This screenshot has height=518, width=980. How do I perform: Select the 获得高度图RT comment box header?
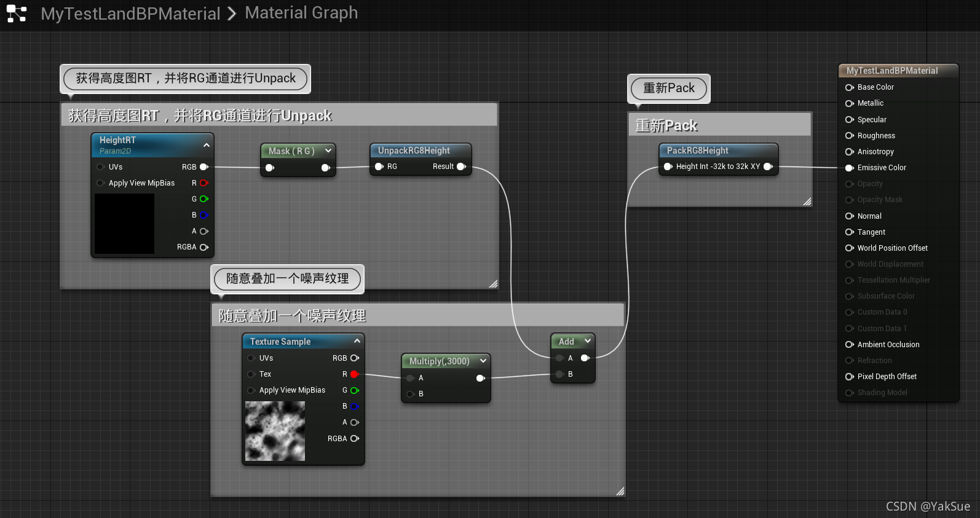coord(279,116)
